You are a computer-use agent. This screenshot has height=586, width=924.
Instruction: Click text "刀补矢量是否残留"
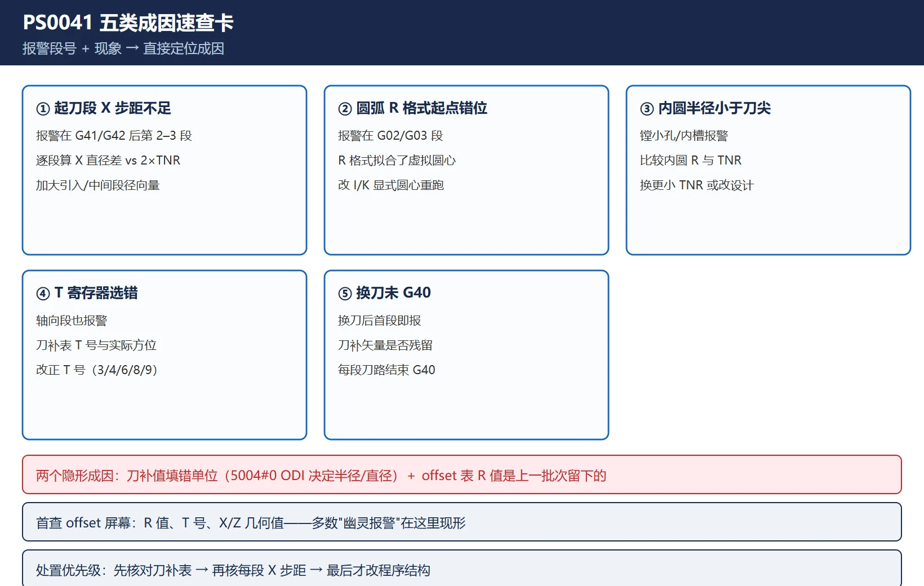pos(385,345)
